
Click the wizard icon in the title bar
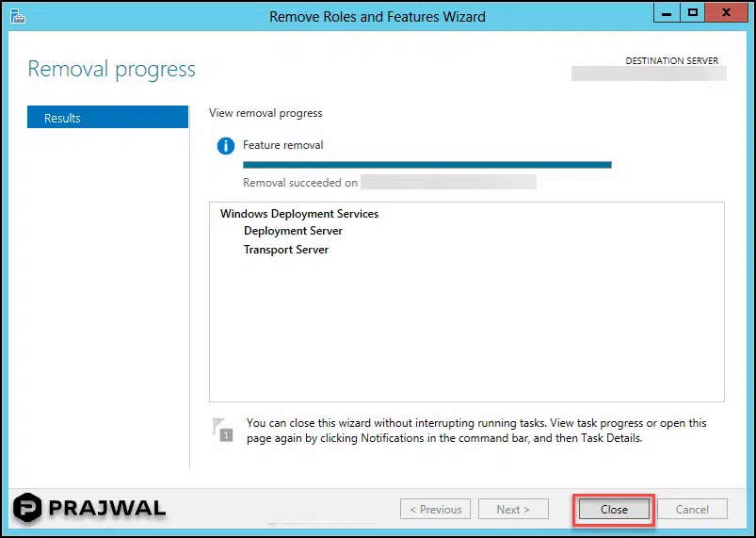coord(16,15)
